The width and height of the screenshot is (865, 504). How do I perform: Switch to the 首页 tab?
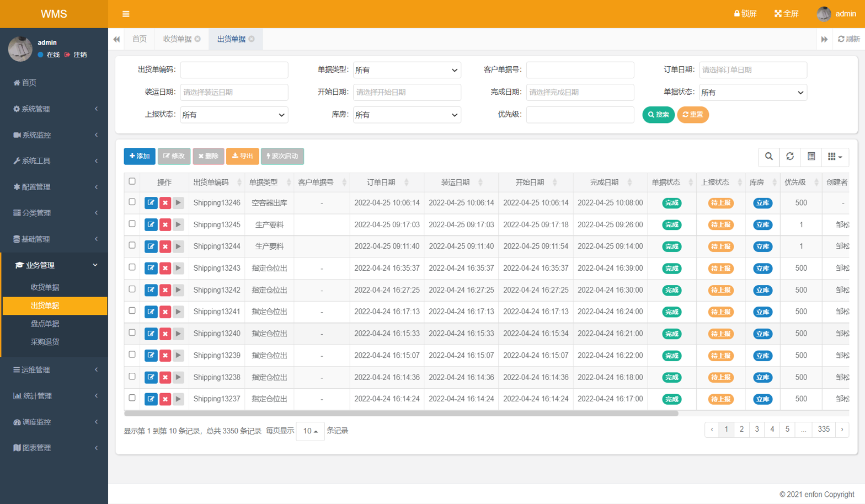coord(140,39)
